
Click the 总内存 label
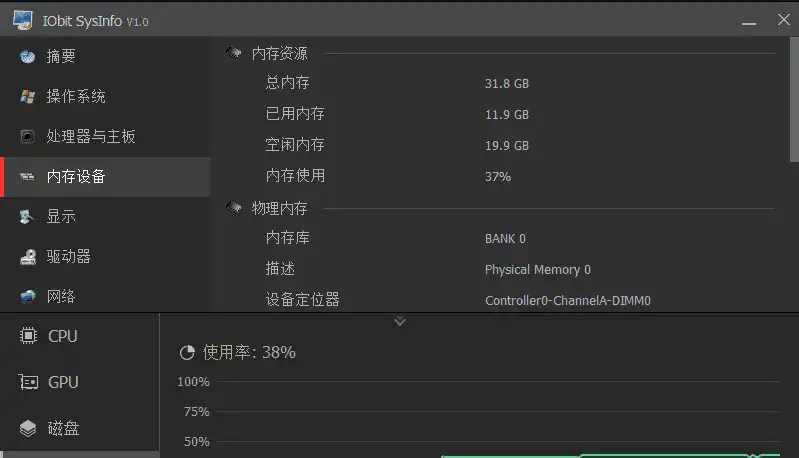tap(287, 83)
